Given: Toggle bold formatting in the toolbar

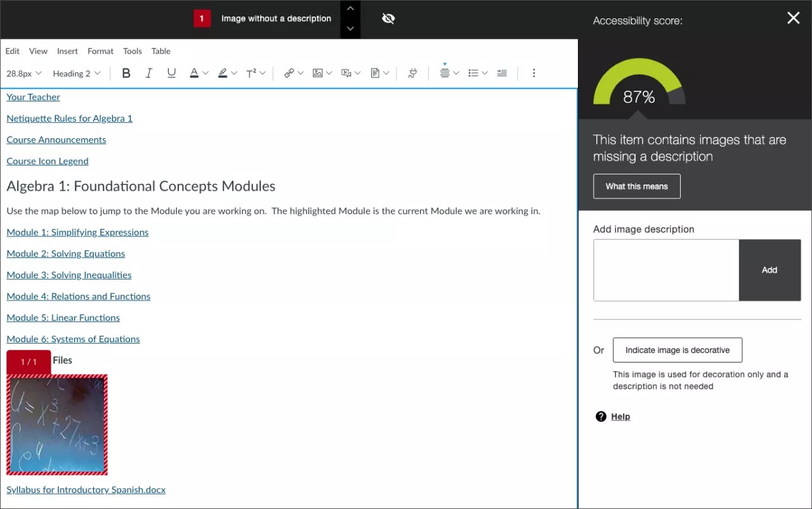Looking at the screenshot, I should pos(126,73).
